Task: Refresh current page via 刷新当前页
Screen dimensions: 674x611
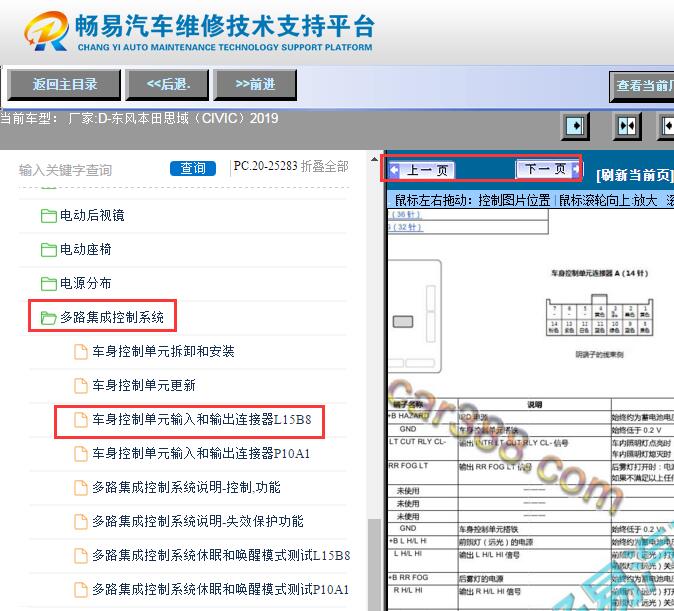Action: pos(634,175)
